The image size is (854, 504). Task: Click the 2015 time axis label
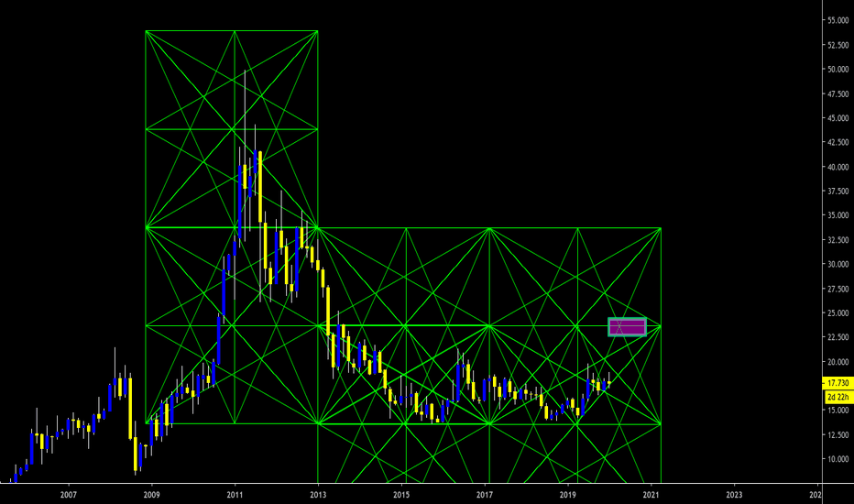(x=401, y=495)
